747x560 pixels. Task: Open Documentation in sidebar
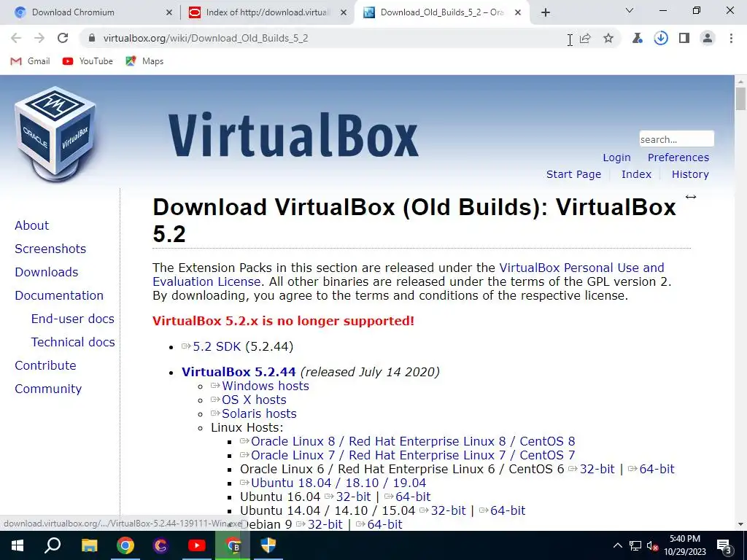(x=59, y=295)
